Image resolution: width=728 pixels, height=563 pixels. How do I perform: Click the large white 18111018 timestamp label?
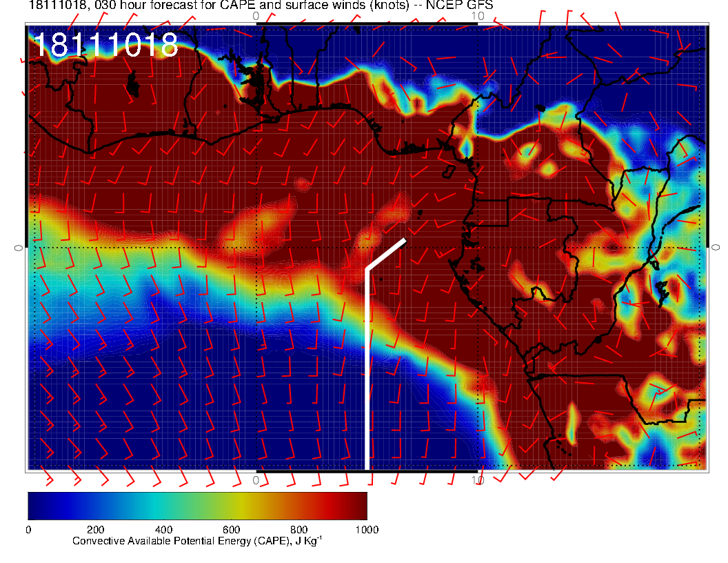[105, 46]
